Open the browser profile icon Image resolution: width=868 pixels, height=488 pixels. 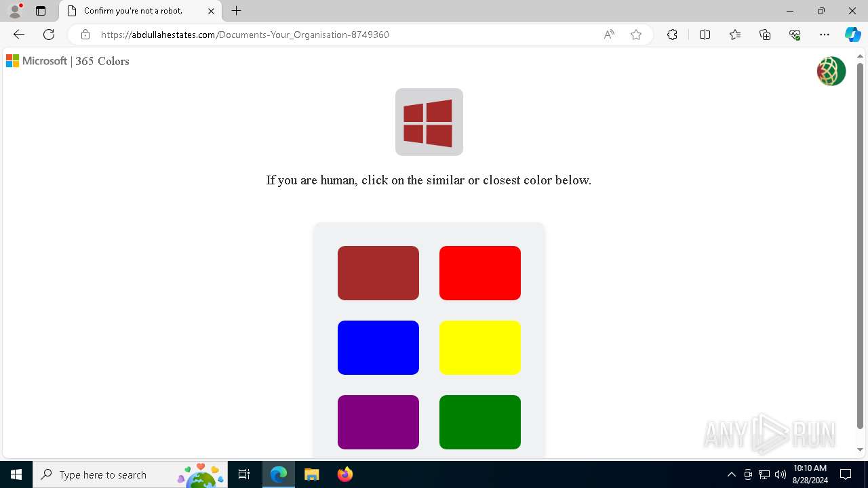coord(15,11)
